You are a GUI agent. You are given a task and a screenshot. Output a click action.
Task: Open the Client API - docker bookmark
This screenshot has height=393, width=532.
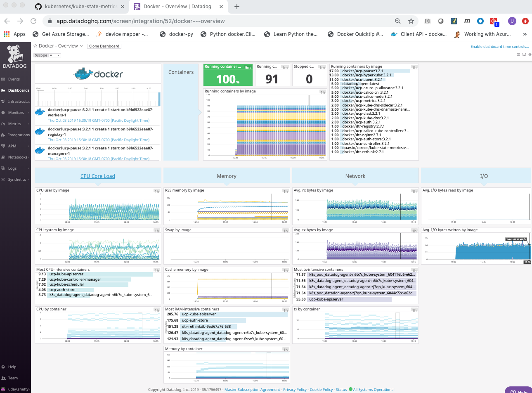[419, 34]
